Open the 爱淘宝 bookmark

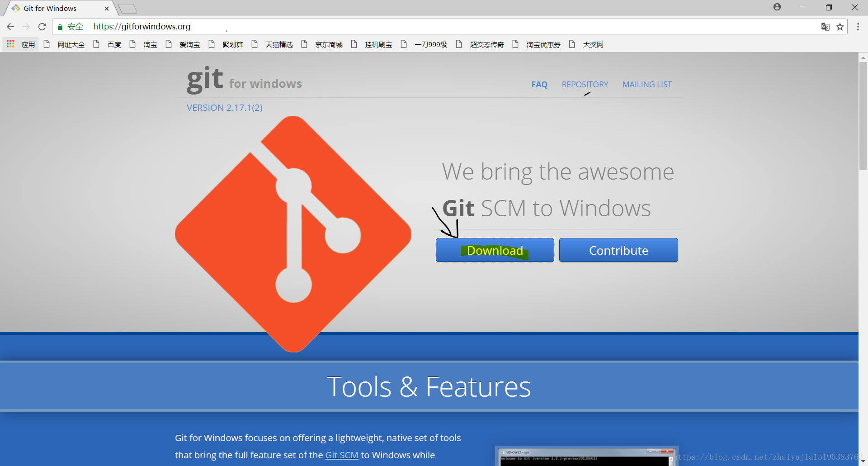click(183, 44)
